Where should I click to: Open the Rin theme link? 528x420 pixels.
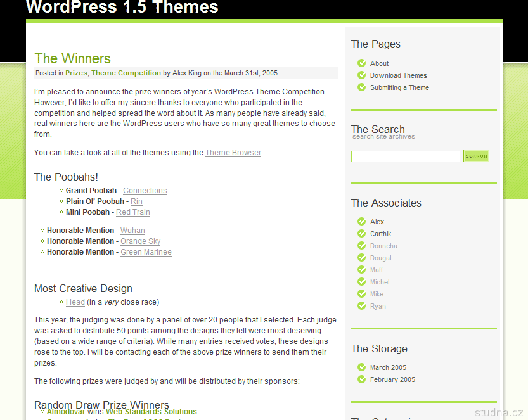(136, 201)
